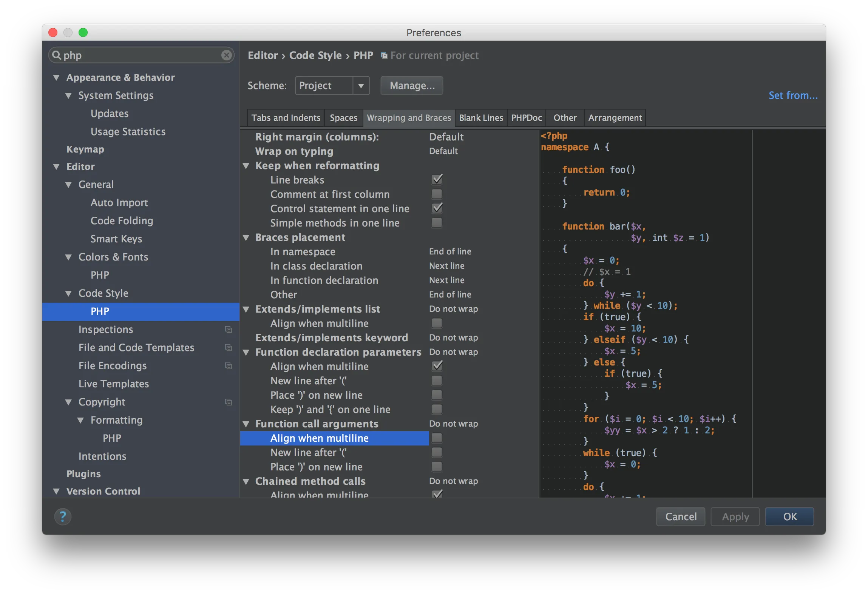Clear the search field with X icon

point(226,55)
